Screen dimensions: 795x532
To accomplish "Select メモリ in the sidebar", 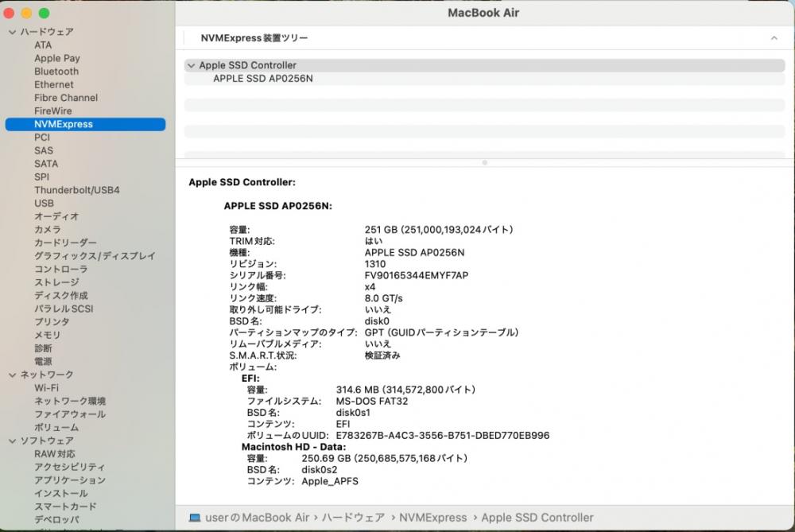I will point(47,336).
